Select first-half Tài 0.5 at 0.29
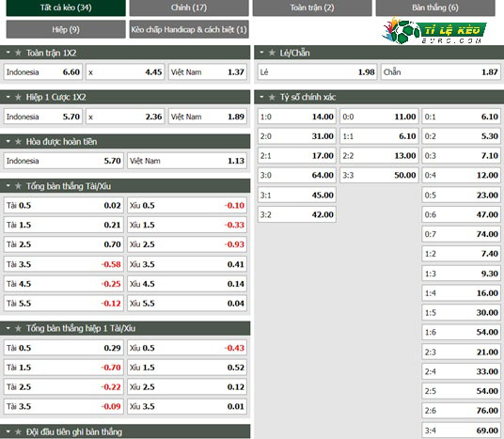 coord(64,348)
